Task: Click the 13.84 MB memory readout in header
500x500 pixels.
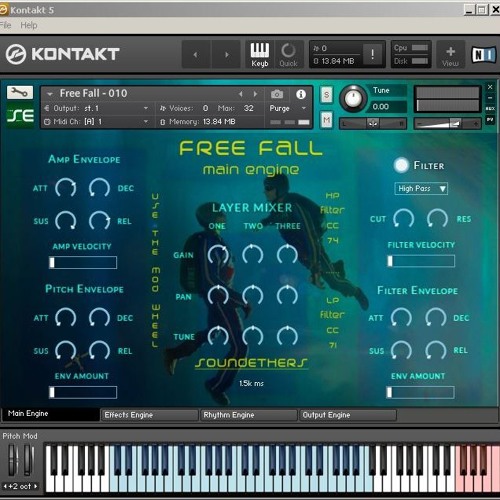Action: point(338,61)
